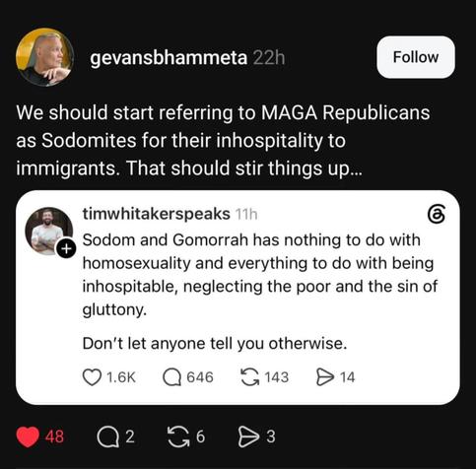Click the 22h timestamp on the post

[269, 58]
